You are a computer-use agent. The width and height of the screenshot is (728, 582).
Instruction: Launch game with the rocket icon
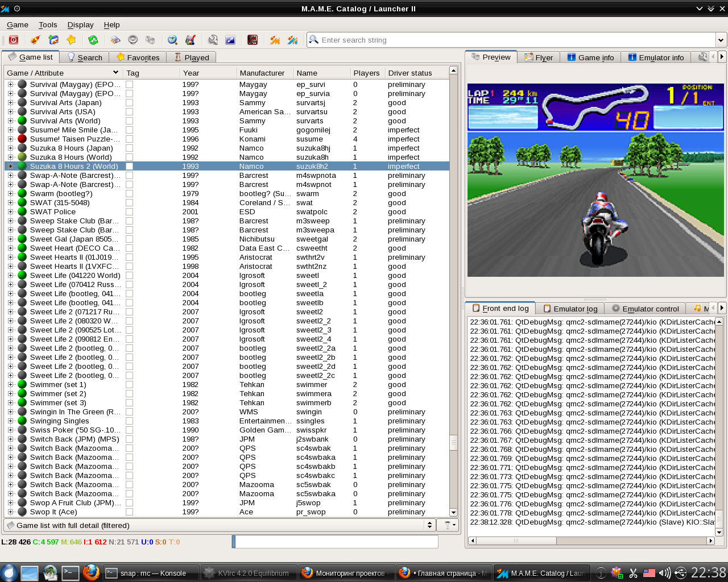[x=35, y=40]
